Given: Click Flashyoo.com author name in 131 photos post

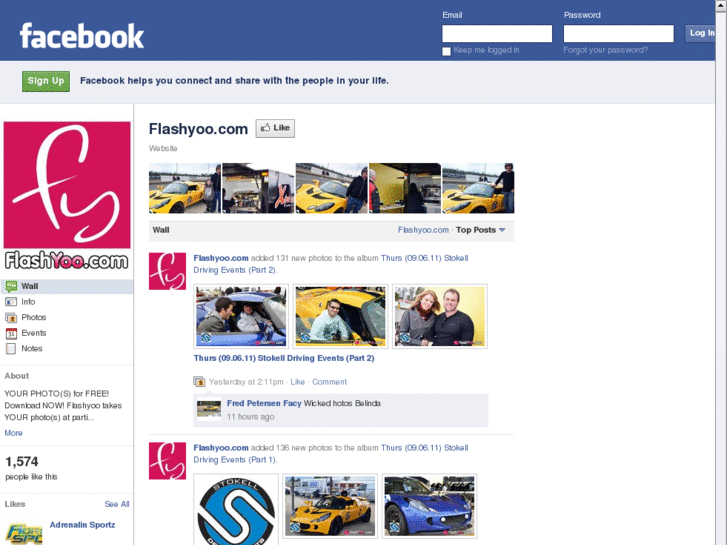Looking at the screenshot, I should (x=221, y=258).
